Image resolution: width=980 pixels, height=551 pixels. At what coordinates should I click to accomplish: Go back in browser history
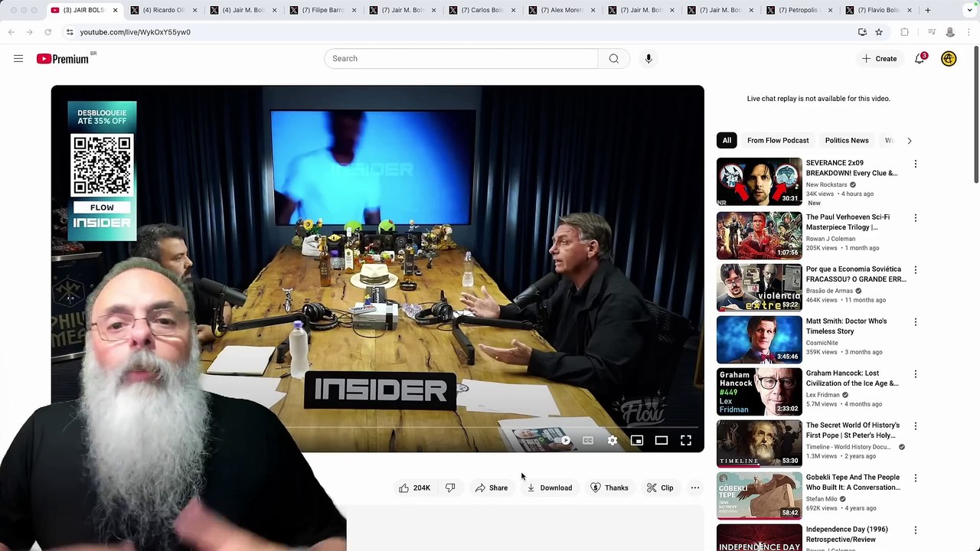[11, 32]
